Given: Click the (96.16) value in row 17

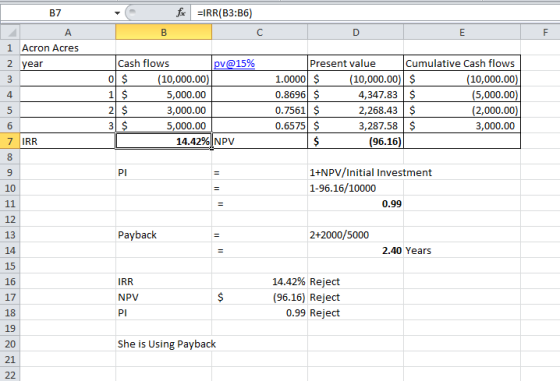Looking at the screenshot, I should (259, 297).
